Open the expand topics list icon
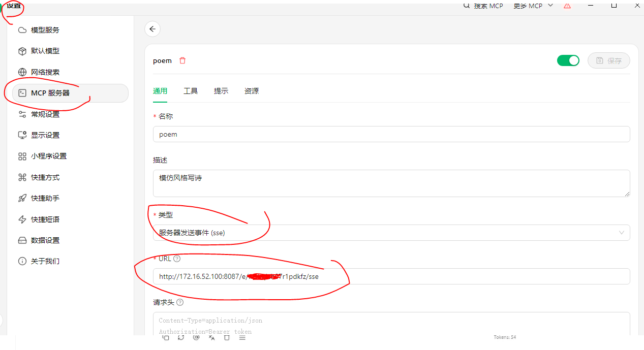This screenshot has height=350, width=644. coord(242,337)
